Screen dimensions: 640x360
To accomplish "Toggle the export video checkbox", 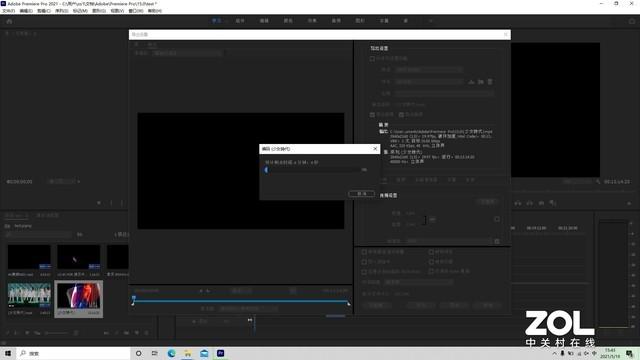I will click(x=372, y=115).
